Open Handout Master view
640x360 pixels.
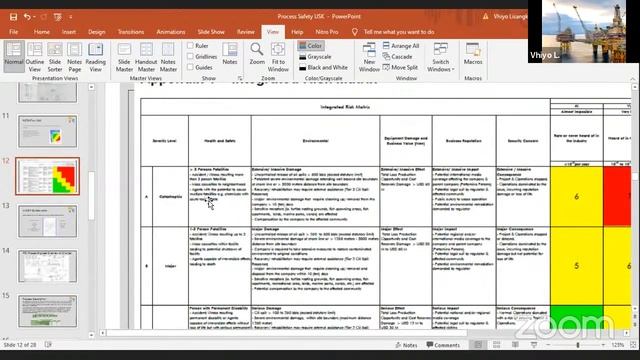click(x=146, y=57)
